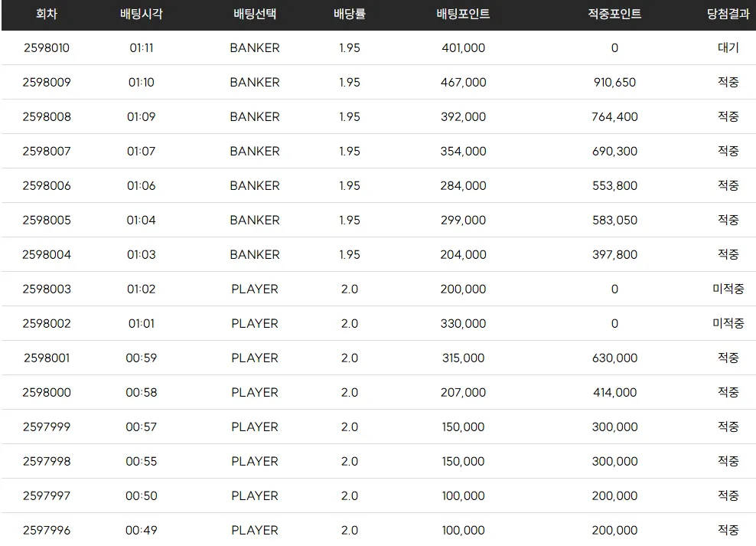Click PLAYER in round 2598001 row
756x546 pixels.
pos(255,358)
